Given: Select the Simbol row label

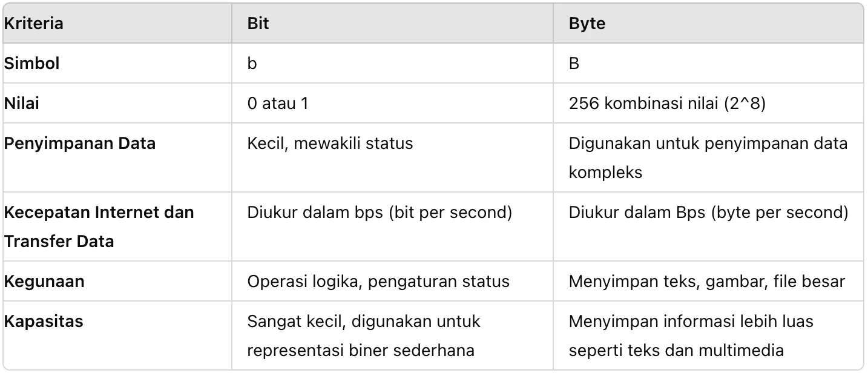Looking at the screenshot, I should (x=32, y=63).
